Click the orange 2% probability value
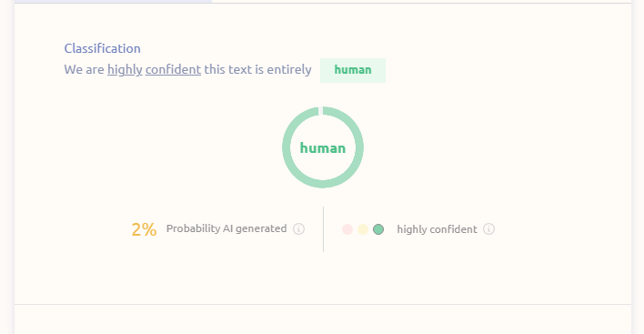 [144, 229]
